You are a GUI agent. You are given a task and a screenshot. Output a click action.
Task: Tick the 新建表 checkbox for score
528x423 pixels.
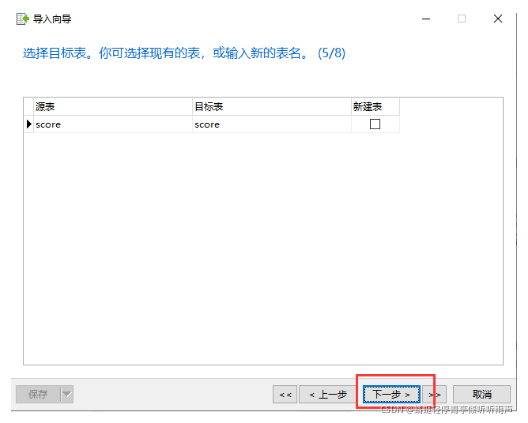pos(375,124)
